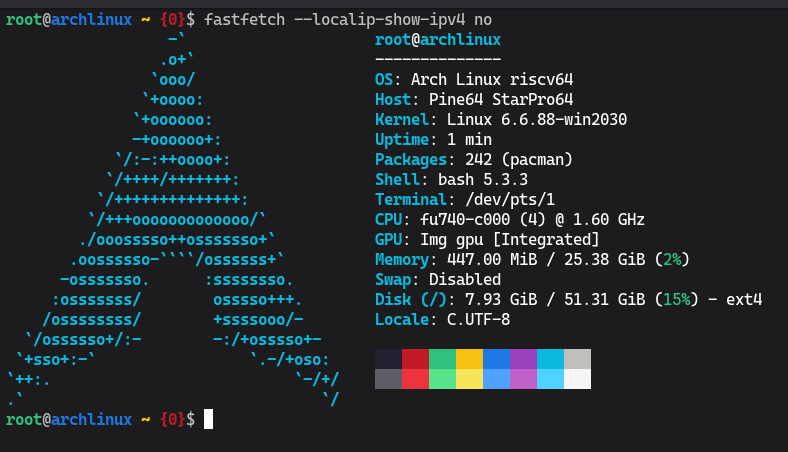The width and height of the screenshot is (788, 452).
Task: Click the light gray color block
Action: 577,359
